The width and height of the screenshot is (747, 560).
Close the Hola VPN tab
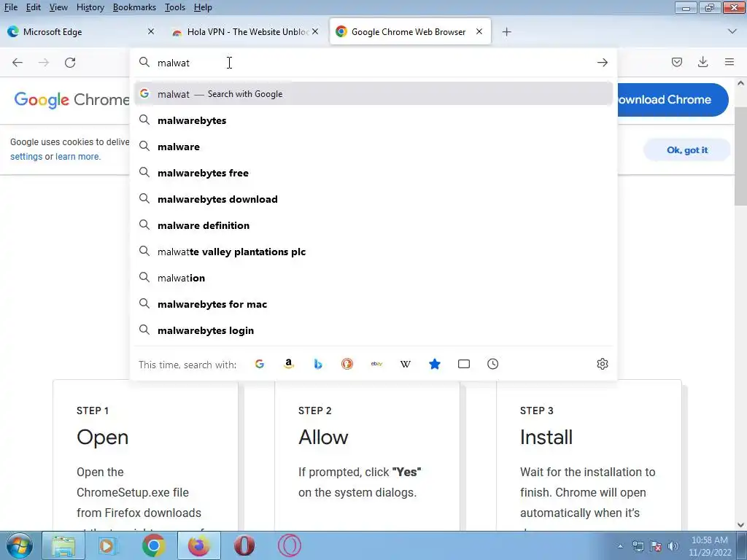pos(315,31)
